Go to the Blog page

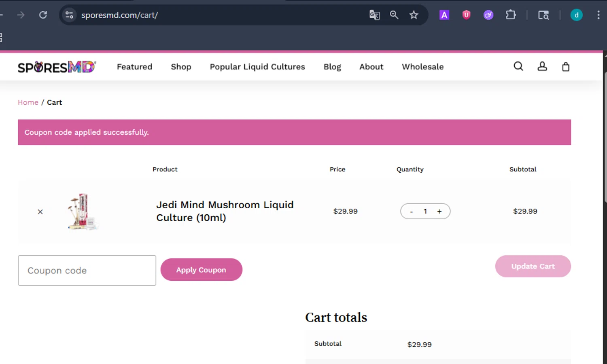(332, 67)
